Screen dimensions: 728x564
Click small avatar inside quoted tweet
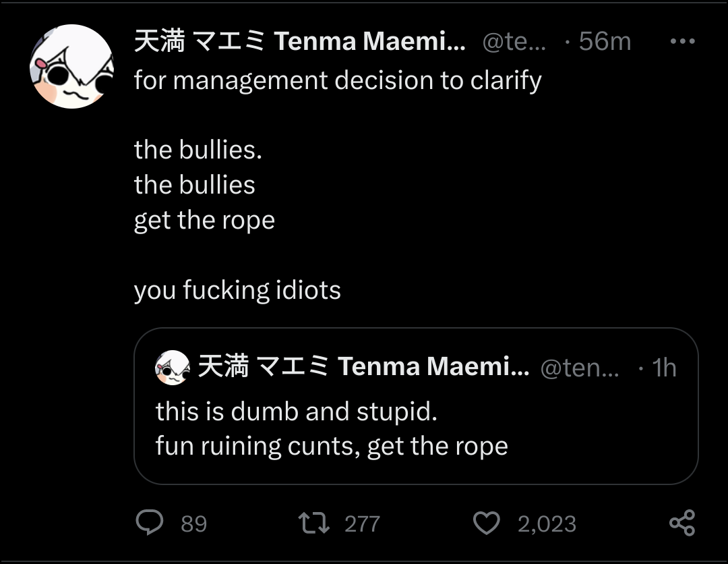click(x=173, y=368)
